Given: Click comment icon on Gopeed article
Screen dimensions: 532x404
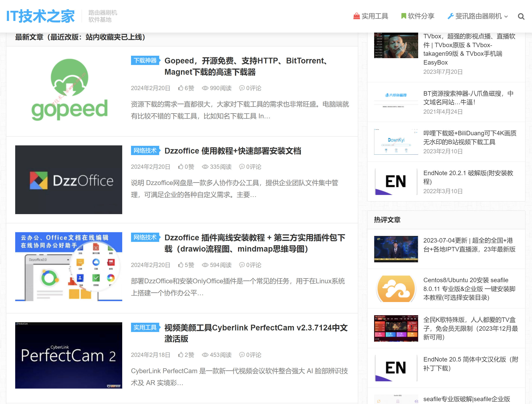Looking at the screenshot, I should click(242, 88).
